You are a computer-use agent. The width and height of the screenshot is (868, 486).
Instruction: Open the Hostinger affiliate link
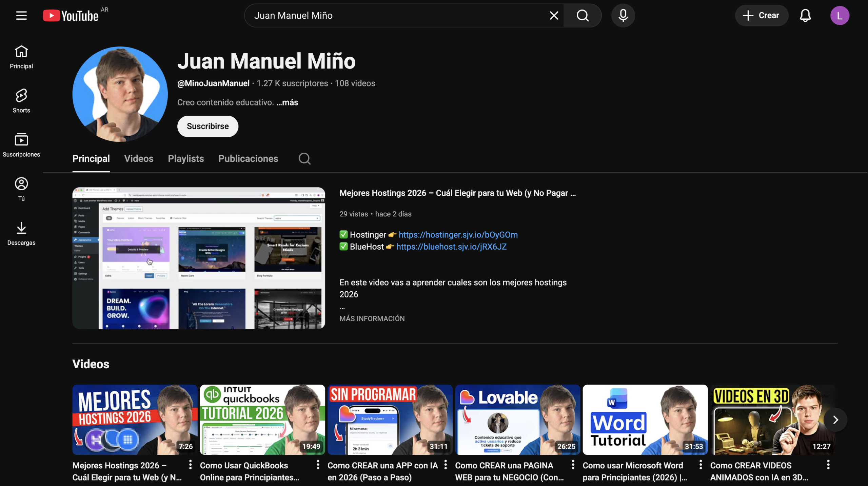(x=458, y=235)
